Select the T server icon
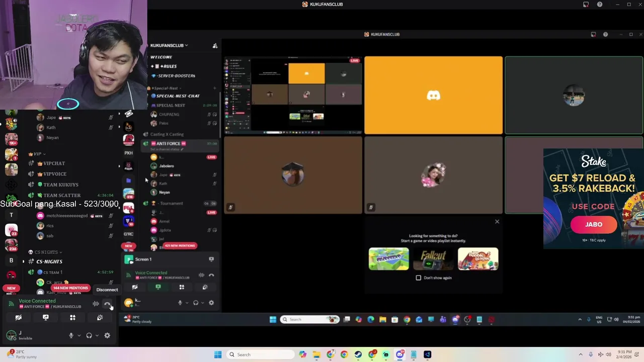The image size is (644, 362). 11,215
